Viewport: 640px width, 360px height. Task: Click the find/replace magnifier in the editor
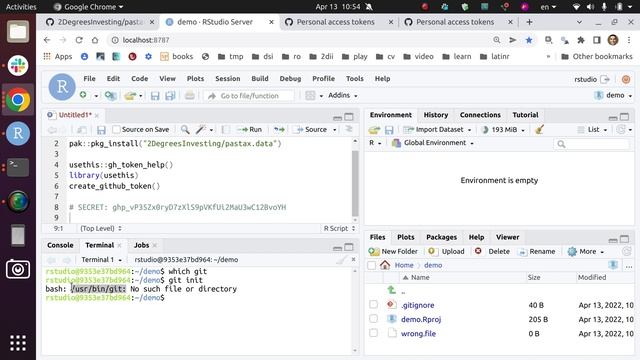[185, 129]
